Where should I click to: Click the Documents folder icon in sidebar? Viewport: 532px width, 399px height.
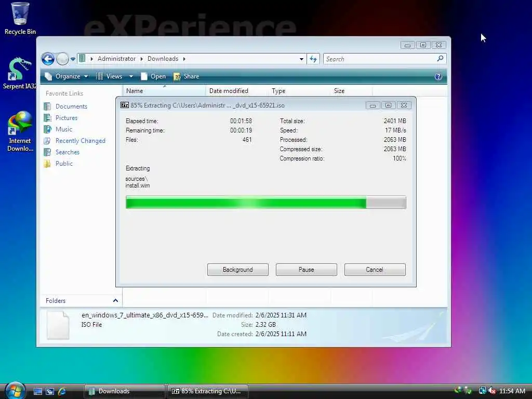point(47,106)
